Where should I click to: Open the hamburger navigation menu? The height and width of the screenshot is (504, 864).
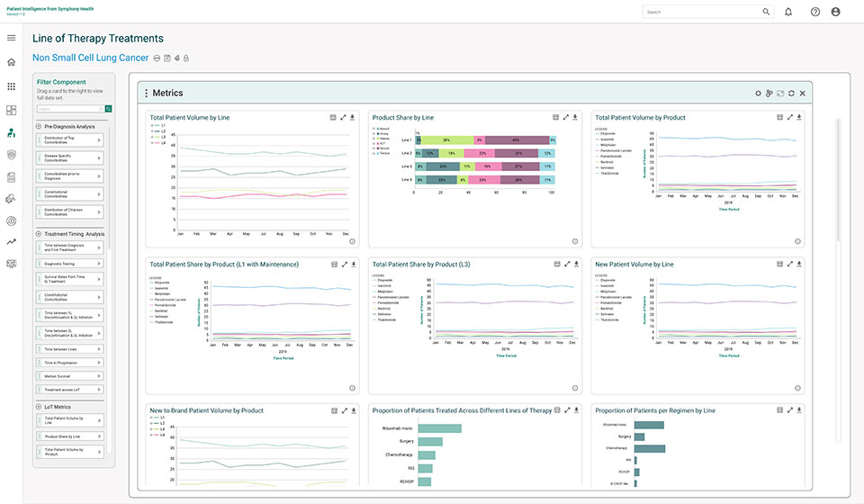coord(11,38)
